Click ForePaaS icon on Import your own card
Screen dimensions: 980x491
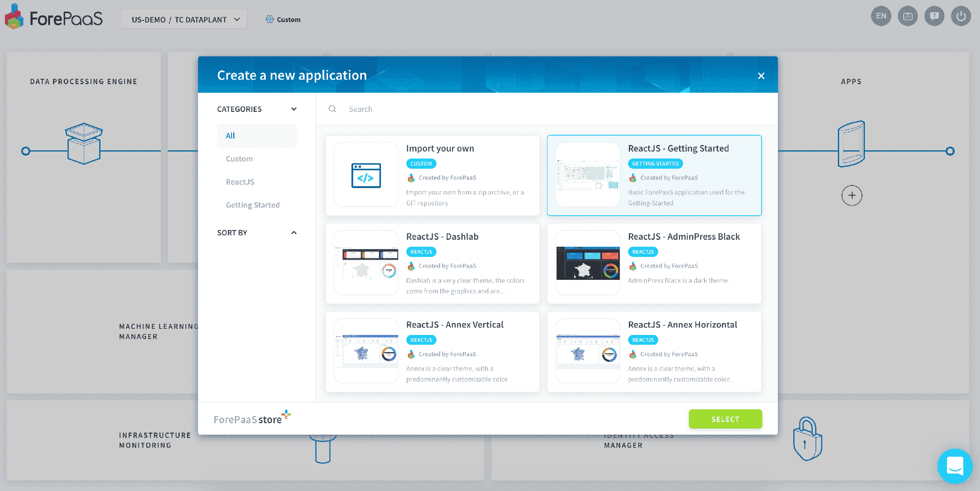pos(411,178)
